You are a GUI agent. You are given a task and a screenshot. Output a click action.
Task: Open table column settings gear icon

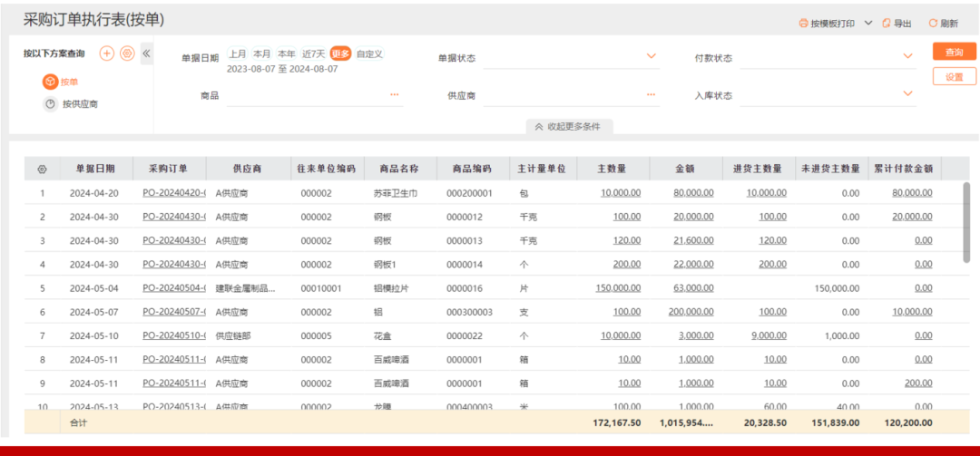coord(42,169)
